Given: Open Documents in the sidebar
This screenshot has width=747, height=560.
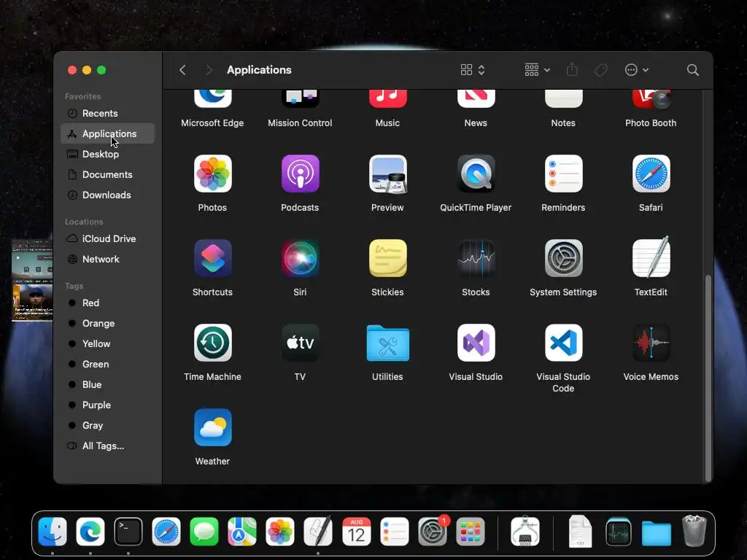Looking at the screenshot, I should click(108, 175).
